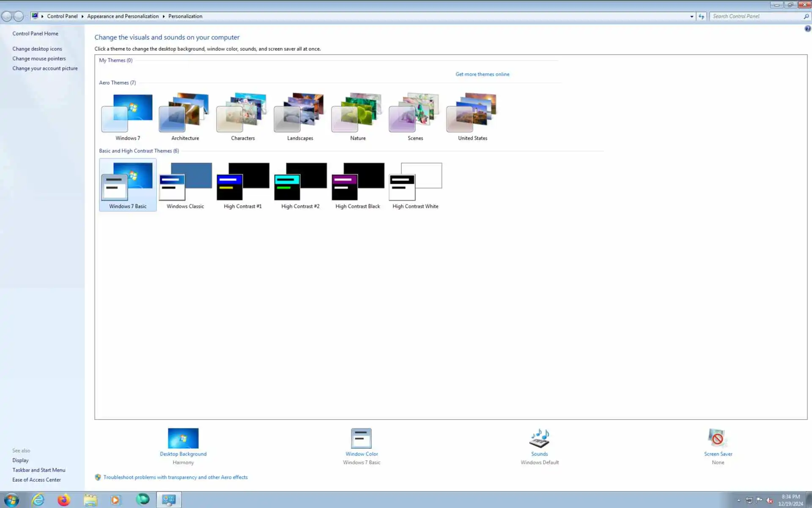
Task: Open Change desktop icons link
Action: coord(37,49)
